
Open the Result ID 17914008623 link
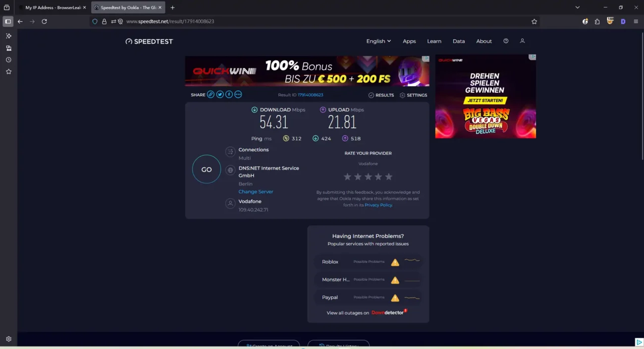click(x=310, y=95)
